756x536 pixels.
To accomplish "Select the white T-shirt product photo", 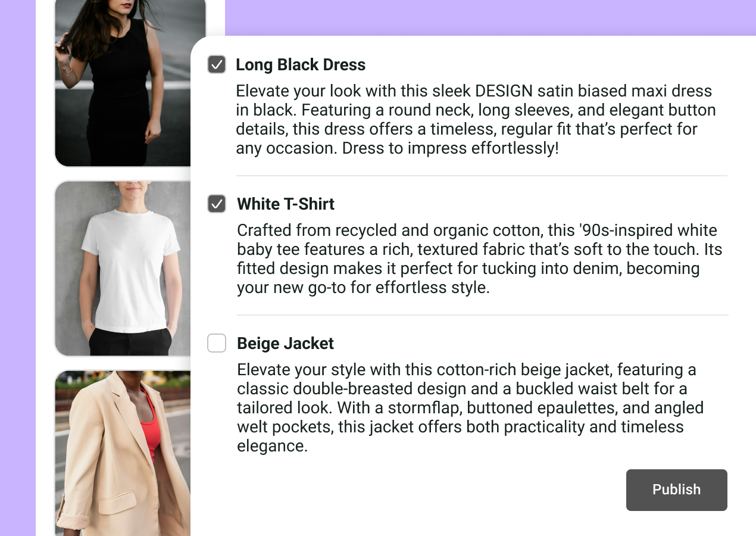I will [x=123, y=268].
